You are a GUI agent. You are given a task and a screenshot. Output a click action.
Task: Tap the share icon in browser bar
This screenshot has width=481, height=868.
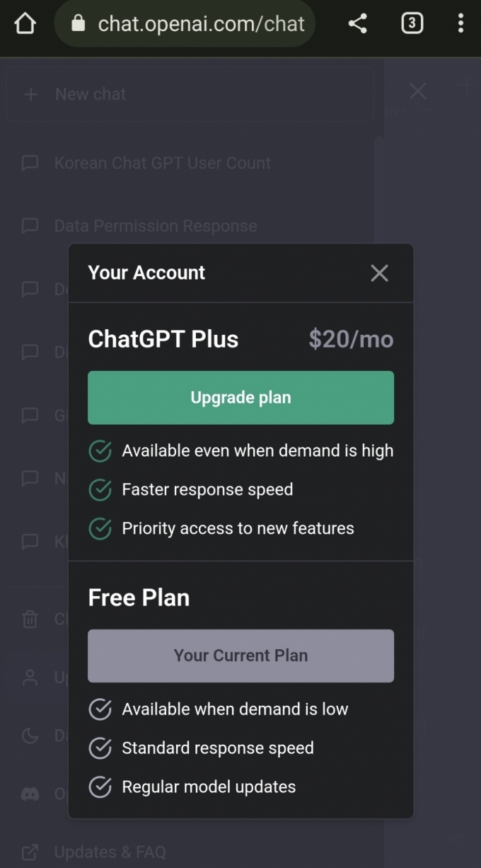[358, 23]
